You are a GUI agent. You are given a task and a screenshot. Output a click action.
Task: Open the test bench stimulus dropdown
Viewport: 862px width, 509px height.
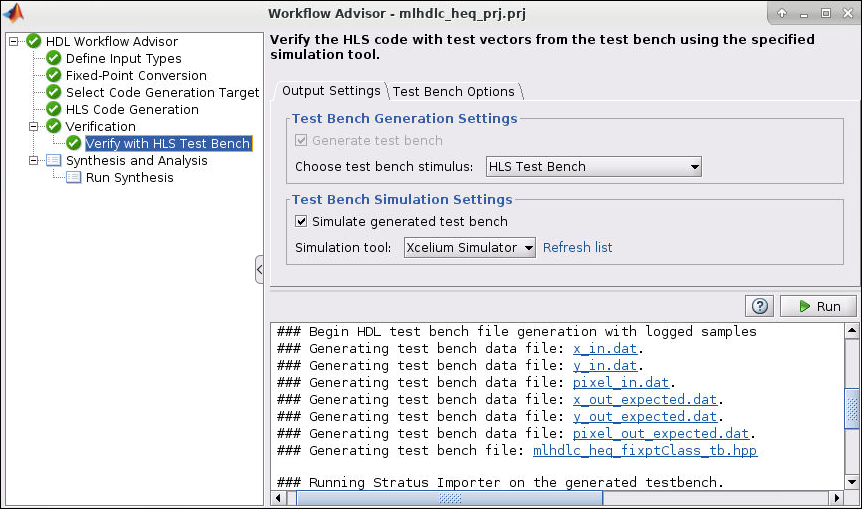click(x=593, y=167)
